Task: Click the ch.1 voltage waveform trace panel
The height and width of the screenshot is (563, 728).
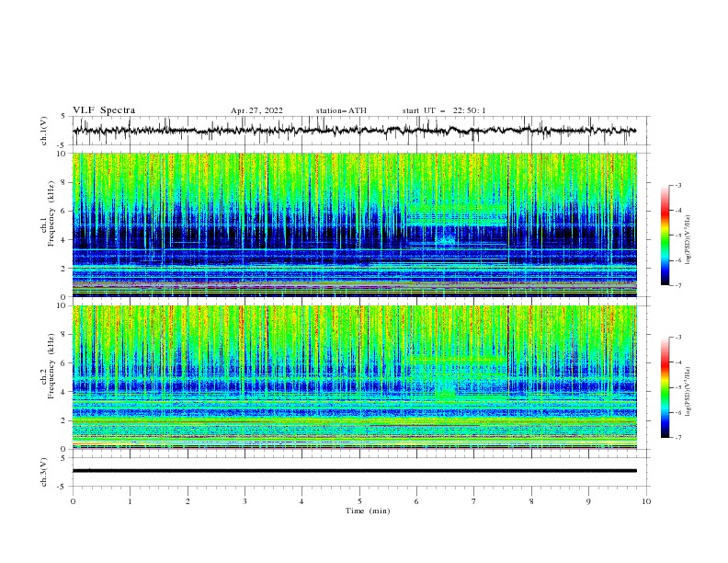Action: coord(360,131)
